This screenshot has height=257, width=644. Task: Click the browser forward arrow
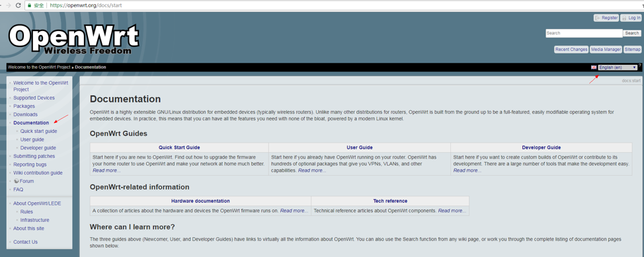pos(8,5)
